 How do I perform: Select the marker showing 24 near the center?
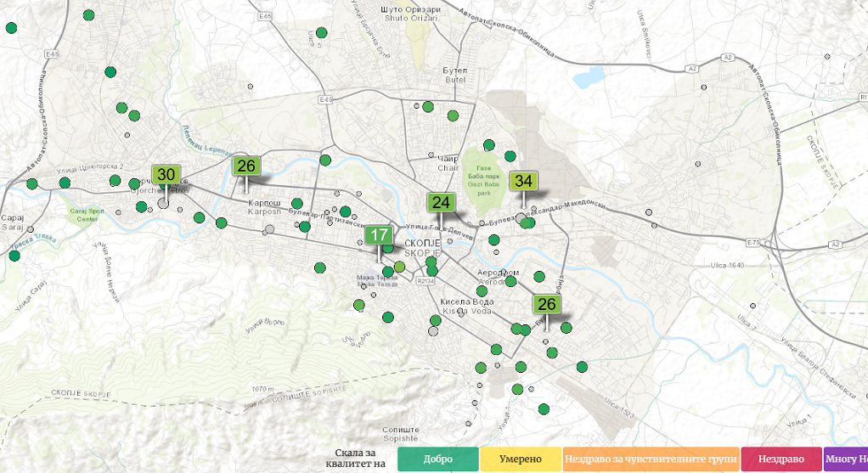(440, 203)
